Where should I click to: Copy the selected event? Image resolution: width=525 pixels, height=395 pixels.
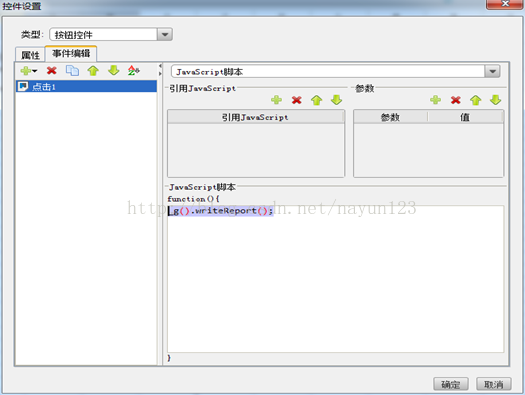point(72,71)
